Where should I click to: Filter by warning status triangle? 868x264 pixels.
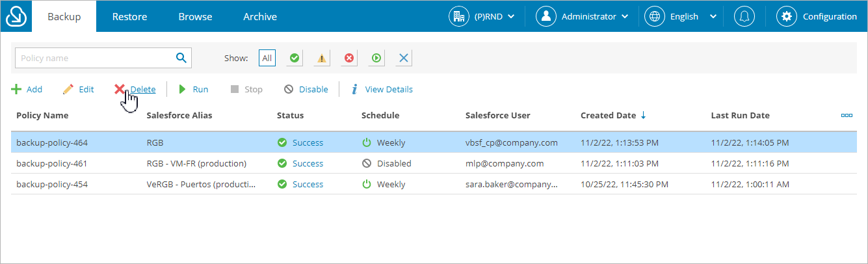[322, 58]
